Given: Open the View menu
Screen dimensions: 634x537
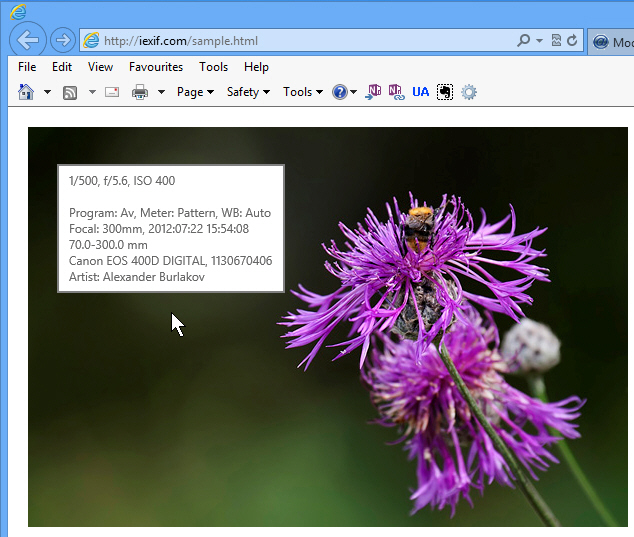Looking at the screenshot, I should coord(100,67).
